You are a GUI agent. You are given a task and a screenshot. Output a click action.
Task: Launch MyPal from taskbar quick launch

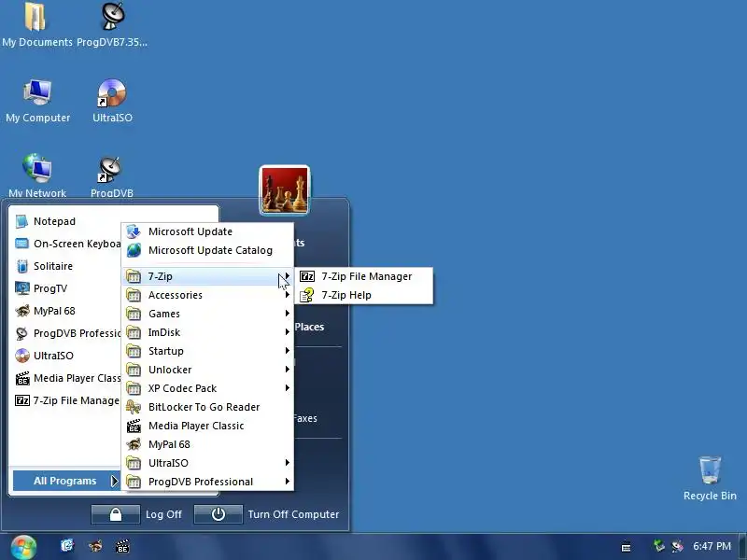[x=95, y=546]
